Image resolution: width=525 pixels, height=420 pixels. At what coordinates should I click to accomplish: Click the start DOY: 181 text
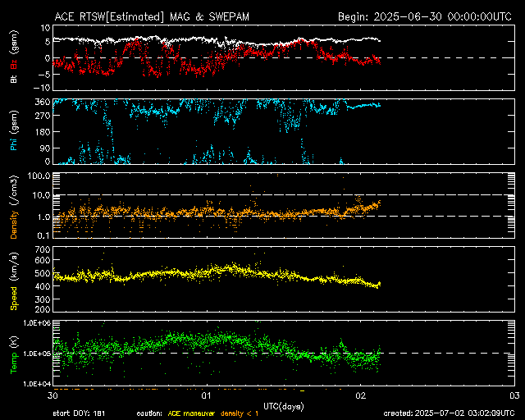(79, 413)
